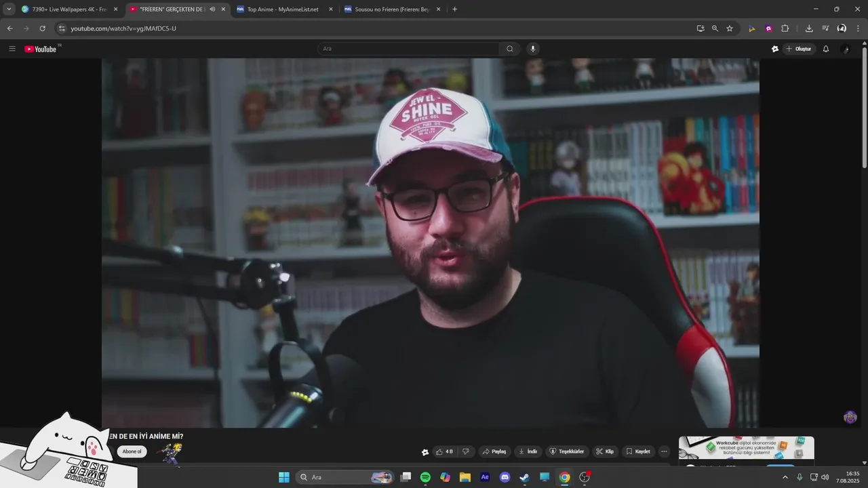Viewport: 868px width, 488px height.
Task: Open the more actions three-dot menu
Action: [x=664, y=451]
